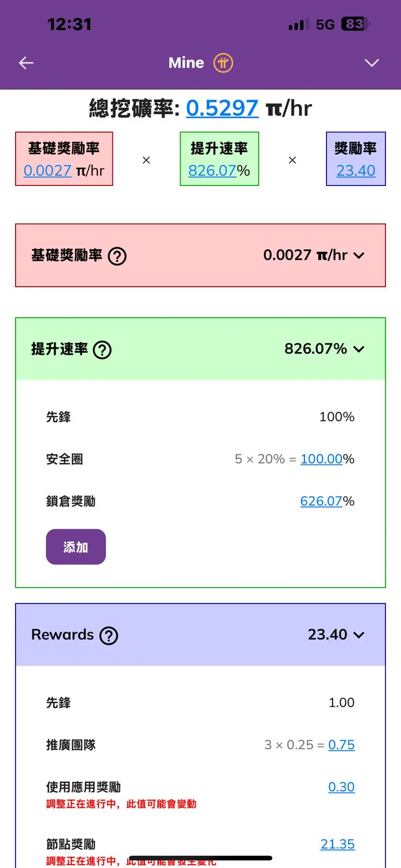Click the 626.07% lockup reward link
The width and height of the screenshot is (401, 868).
pyautogui.click(x=322, y=501)
